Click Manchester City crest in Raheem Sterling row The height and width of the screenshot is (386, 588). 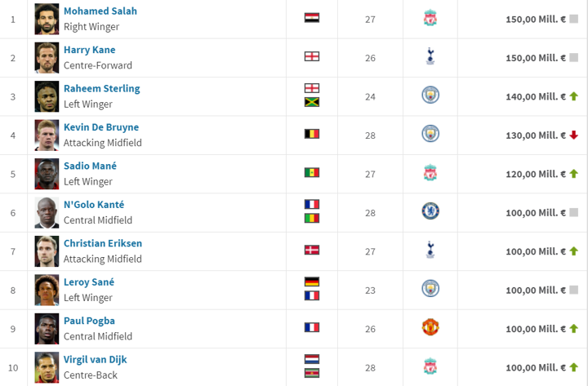pyautogui.click(x=430, y=95)
